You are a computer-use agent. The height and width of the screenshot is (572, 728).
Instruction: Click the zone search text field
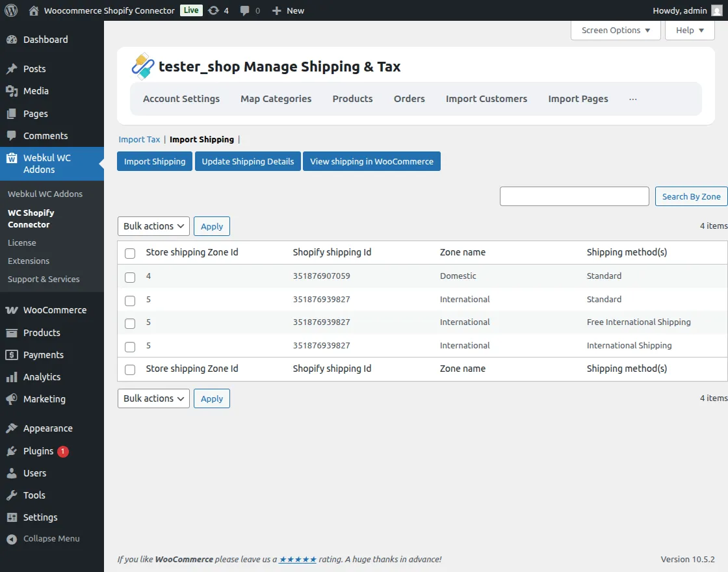[574, 196]
